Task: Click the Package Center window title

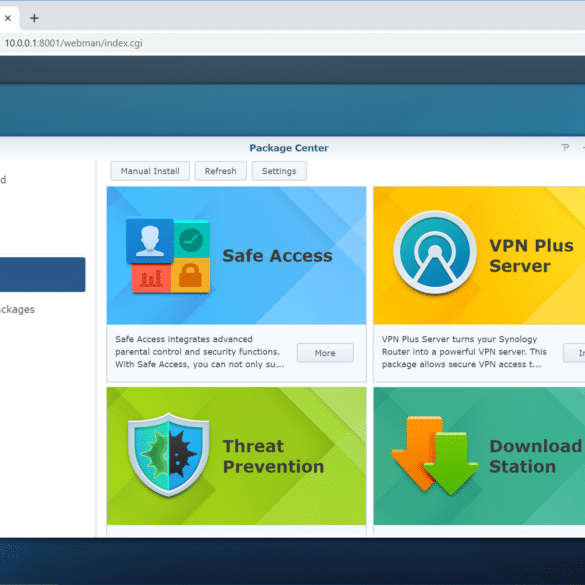Action: click(289, 148)
